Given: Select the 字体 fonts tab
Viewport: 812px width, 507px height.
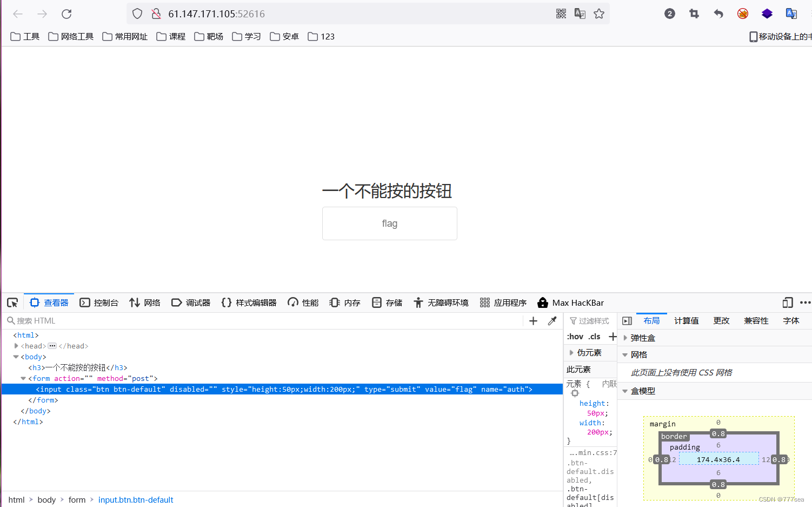Looking at the screenshot, I should pyautogui.click(x=791, y=321).
